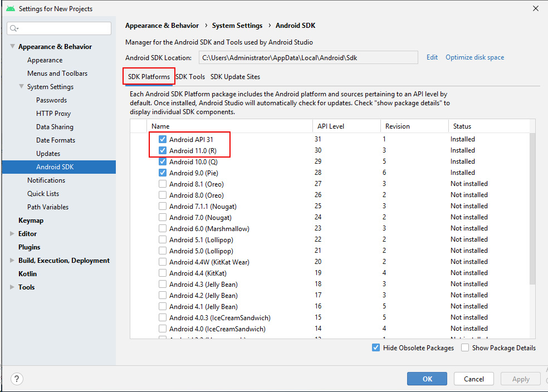
Task: Check the Android 4.1 (Jelly Bean) checkbox
Action: point(163,306)
